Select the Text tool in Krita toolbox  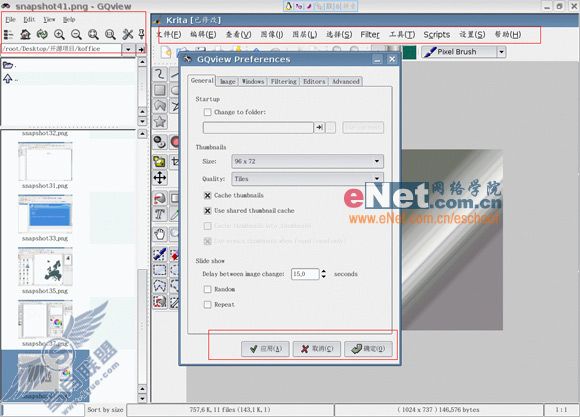pyautogui.click(x=160, y=214)
